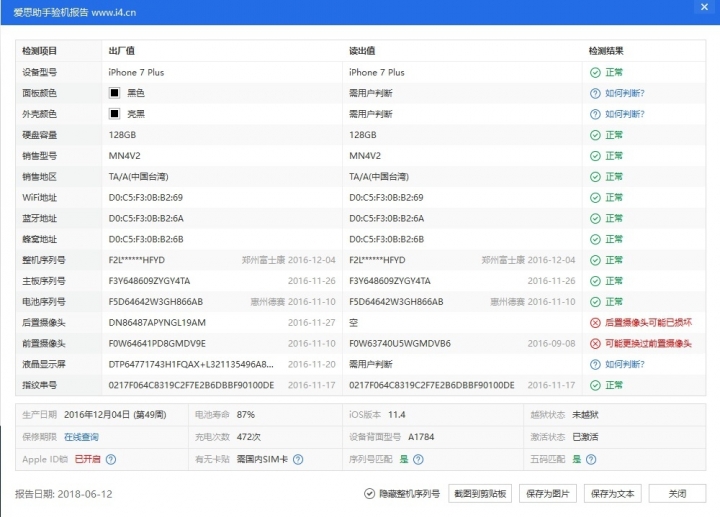Click the factory WiFi address D0:C5:F3:0B:B2:69

pos(146,198)
